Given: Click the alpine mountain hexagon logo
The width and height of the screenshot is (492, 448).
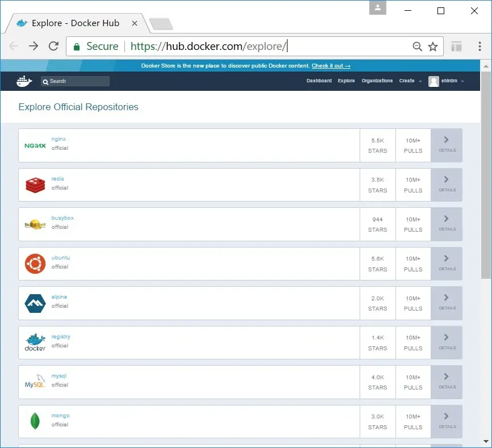Looking at the screenshot, I should pyautogui.click(x=35, y=303).
